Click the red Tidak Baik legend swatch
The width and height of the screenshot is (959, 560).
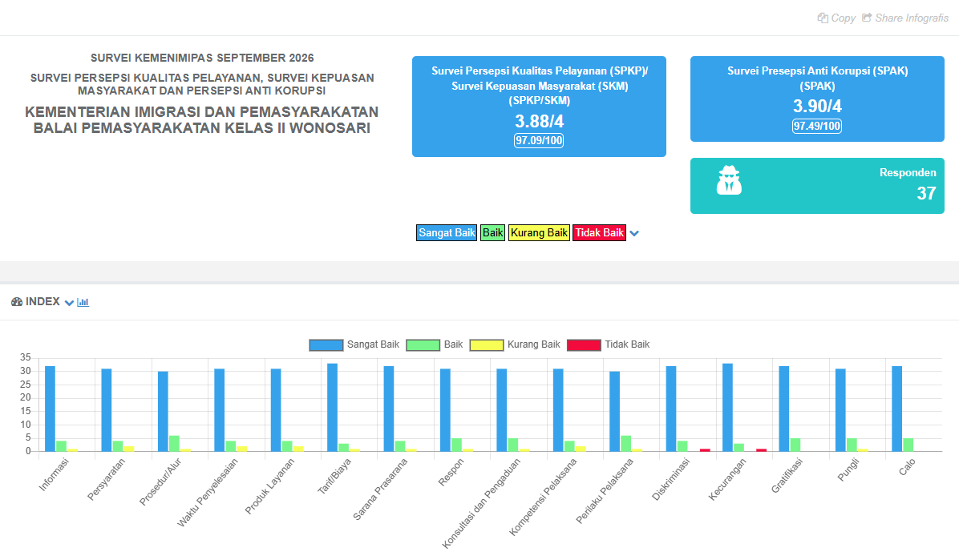[x=584, y=344]
